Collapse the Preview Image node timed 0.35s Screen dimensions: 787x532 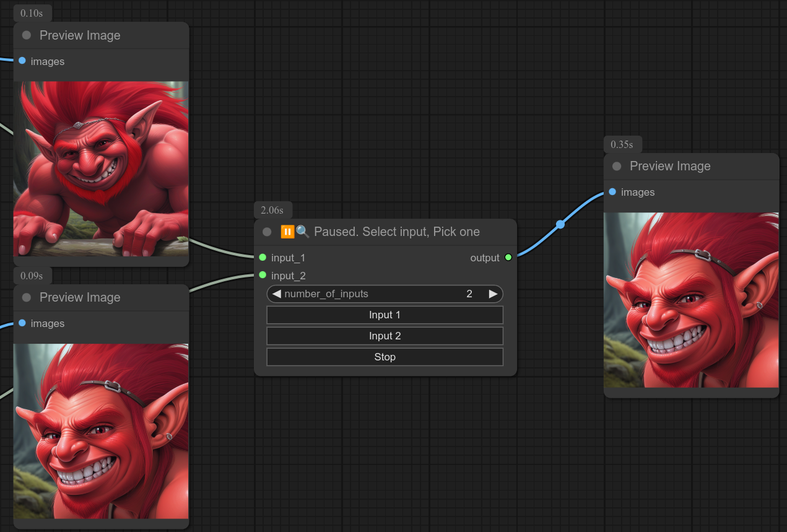click(x=617, y=166)
